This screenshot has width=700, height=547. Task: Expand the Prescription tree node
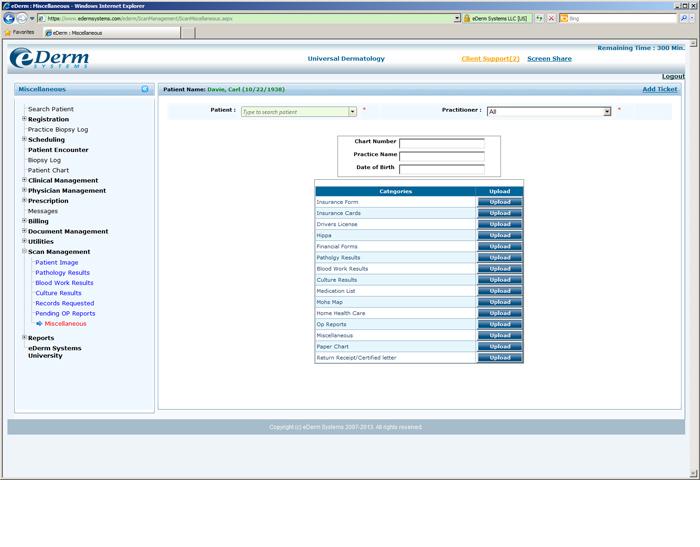25,200
